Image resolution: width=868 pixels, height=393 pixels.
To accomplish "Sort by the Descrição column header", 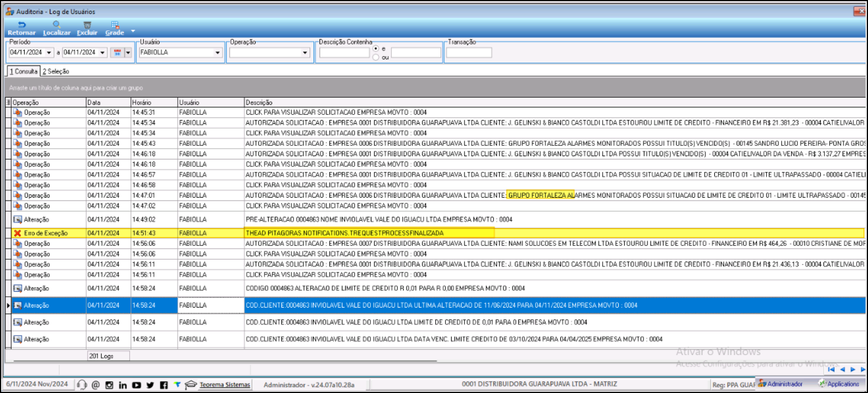I will [x=554, y=102].
